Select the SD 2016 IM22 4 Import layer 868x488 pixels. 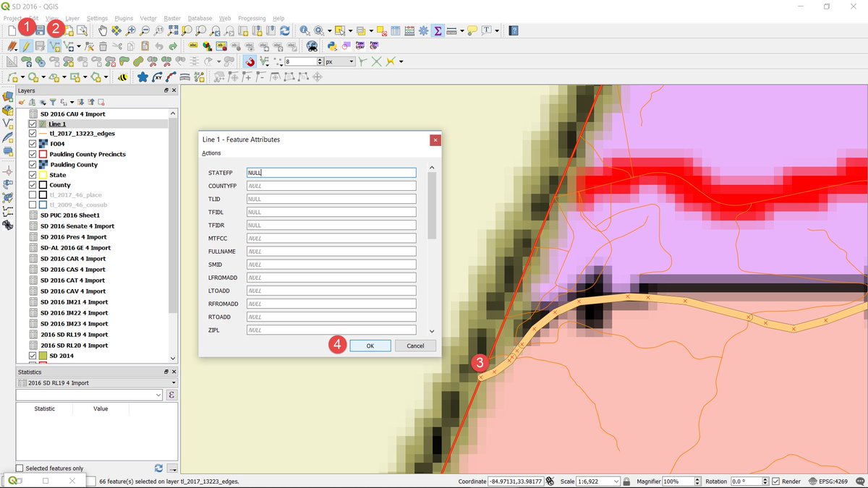(x=74, y=313)
